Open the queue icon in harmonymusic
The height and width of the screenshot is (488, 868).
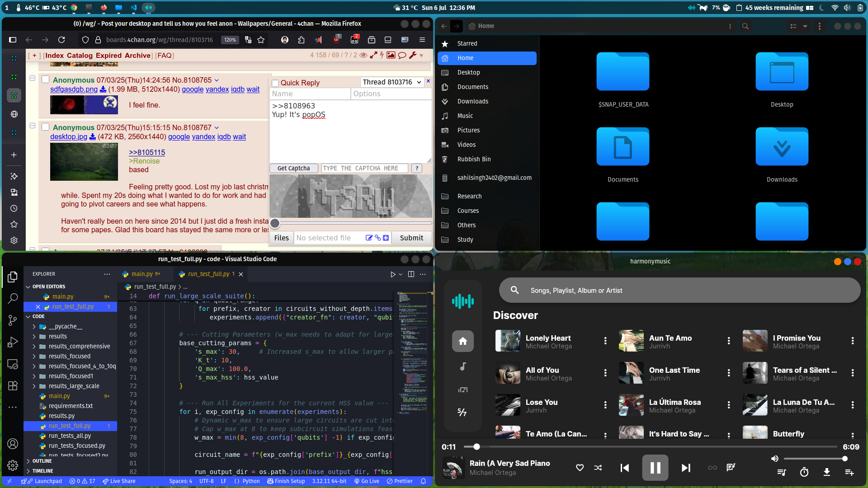(x=782, y=472)
